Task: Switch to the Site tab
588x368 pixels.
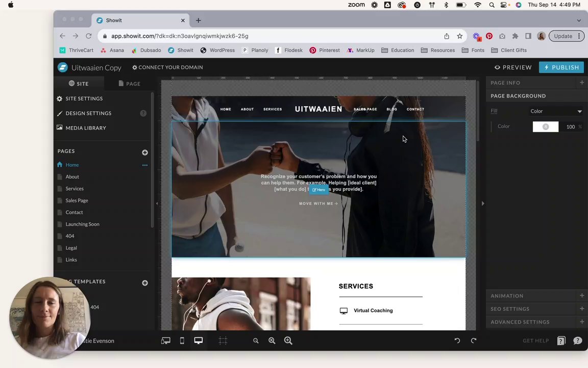Action: point(79,84)
